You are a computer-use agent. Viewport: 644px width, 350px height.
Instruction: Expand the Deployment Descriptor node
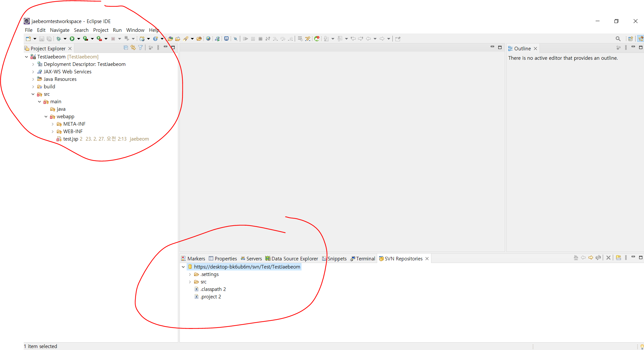33,64
